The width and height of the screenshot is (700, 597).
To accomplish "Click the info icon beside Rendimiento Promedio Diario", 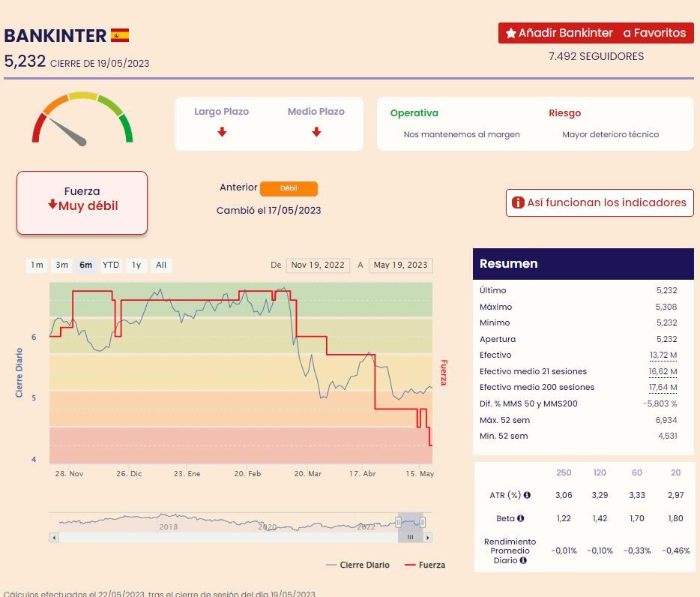I will (523, 560).
